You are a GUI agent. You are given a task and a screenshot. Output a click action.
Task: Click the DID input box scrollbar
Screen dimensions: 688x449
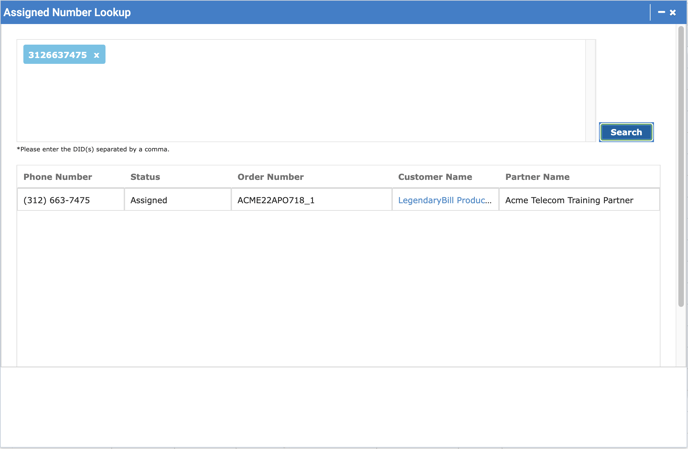click(590, 90)
